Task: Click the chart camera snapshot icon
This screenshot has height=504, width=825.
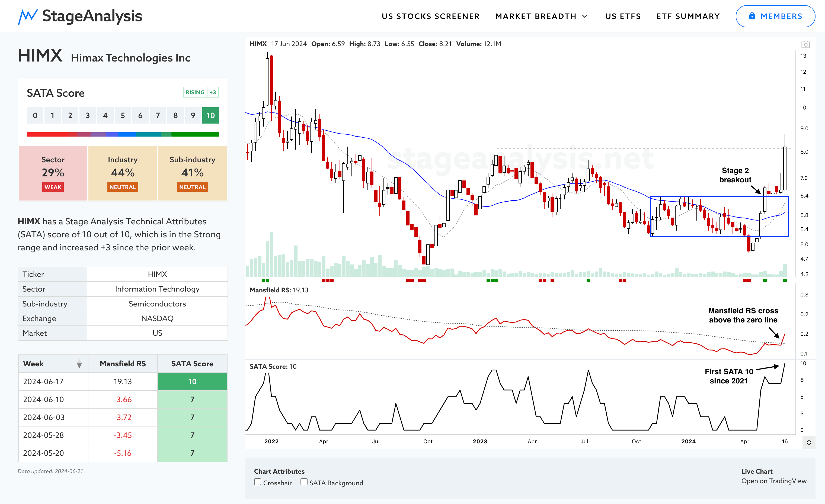Action: click(805, 44)
